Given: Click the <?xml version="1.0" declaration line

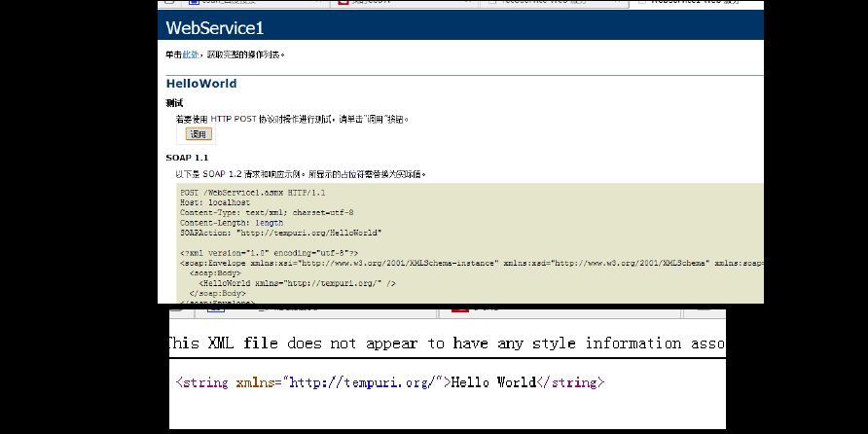Looking at the screenshot, I should pos(269,252).
